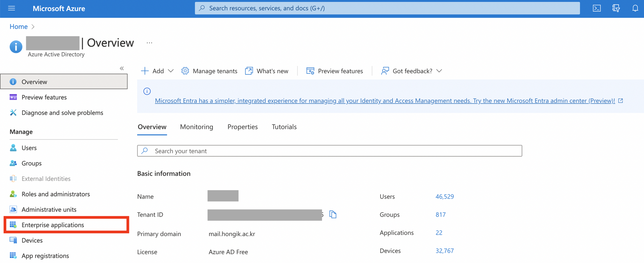This screenshot has height=263, width=644.
Task: Copy the Tenant ID to clipboard
Action: [x=333, y=214]
